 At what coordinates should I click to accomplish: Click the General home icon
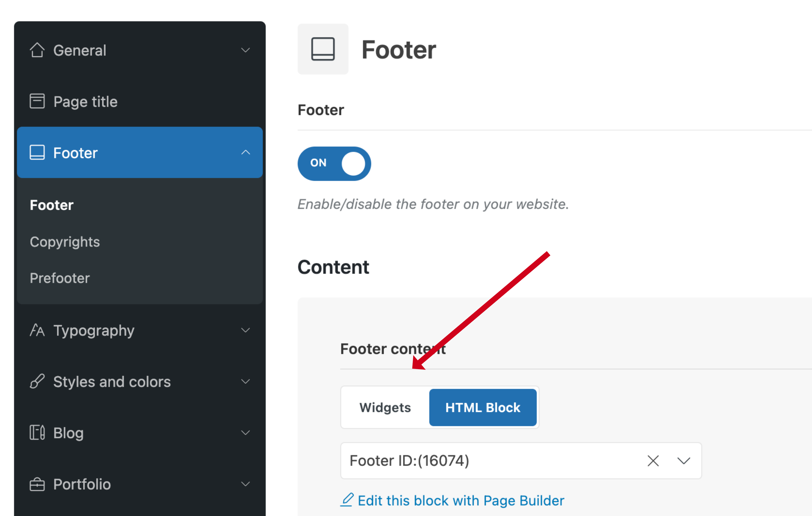37,50
